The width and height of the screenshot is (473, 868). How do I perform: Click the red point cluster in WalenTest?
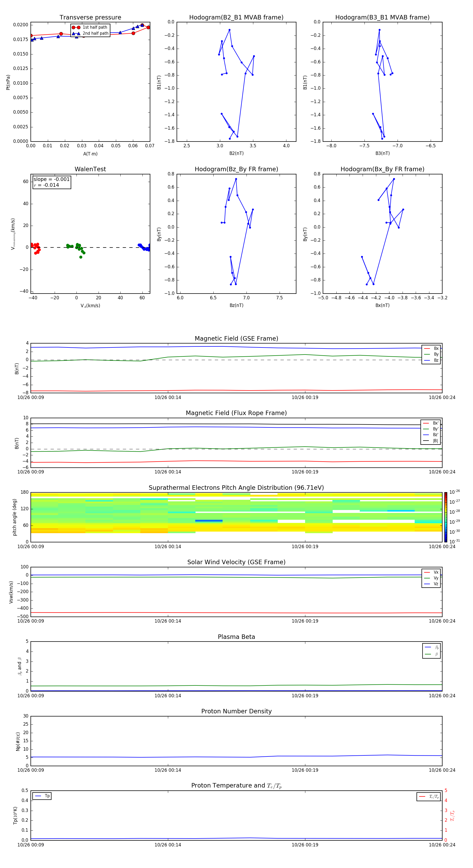tap(35, 248)
